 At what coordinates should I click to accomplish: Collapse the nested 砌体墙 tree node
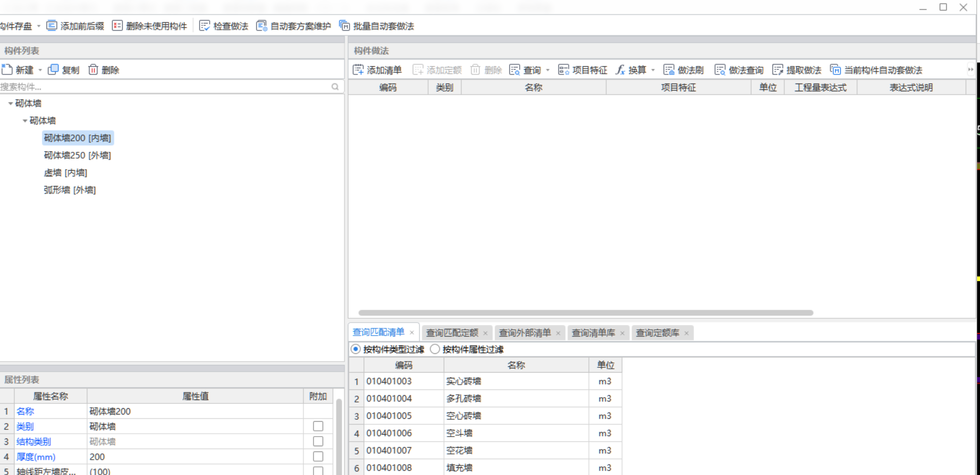(25, 121)
